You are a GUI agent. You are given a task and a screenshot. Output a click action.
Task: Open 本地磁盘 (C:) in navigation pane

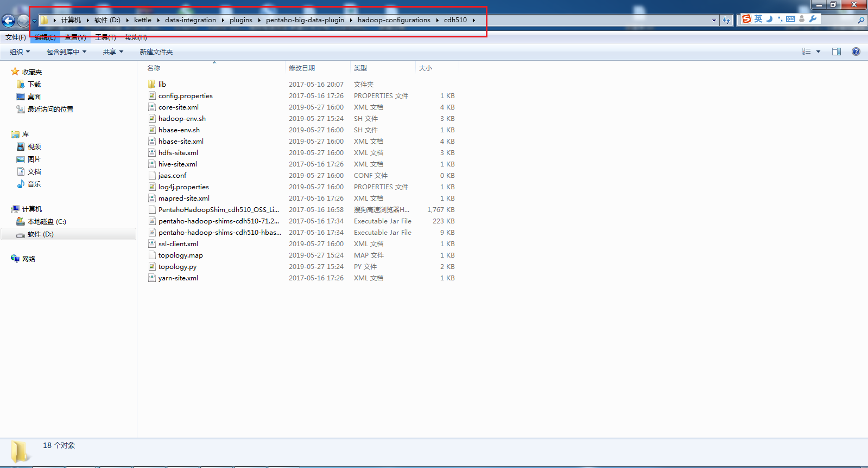tap(47, 221)
